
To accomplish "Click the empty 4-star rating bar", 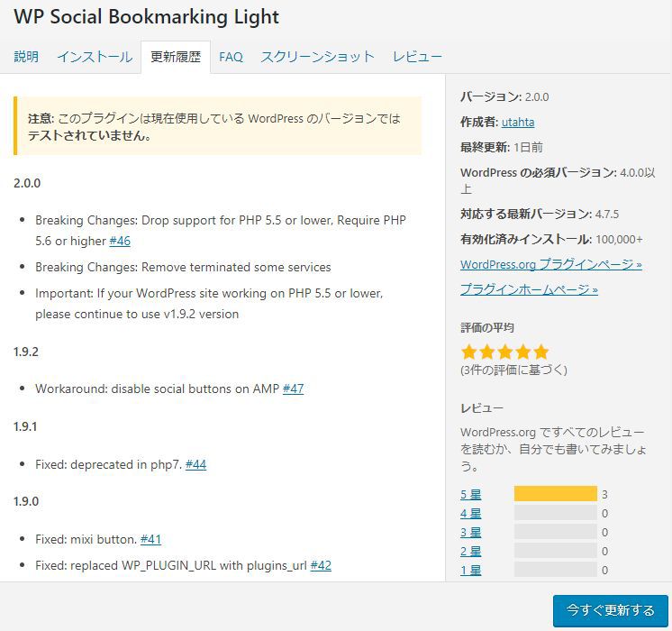I will point(556,513).
